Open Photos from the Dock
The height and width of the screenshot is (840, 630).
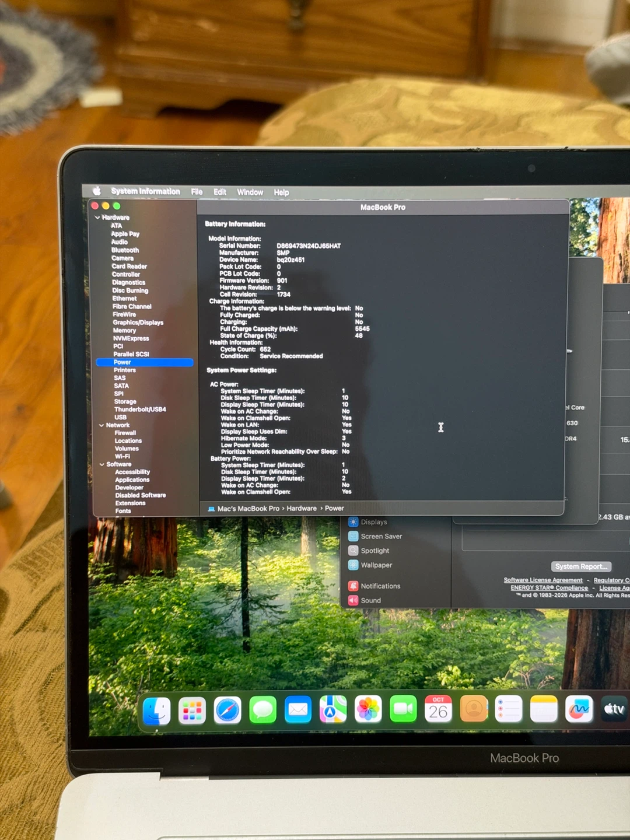pyautogui.click(x=368, y=709)
